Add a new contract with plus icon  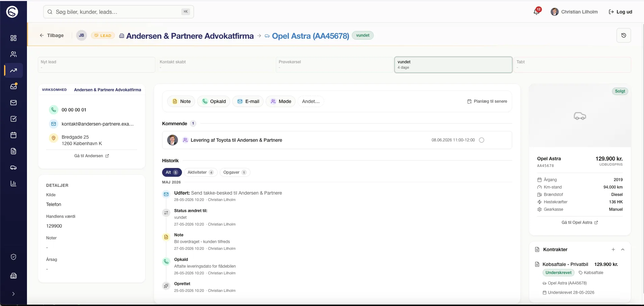(613, 249)
